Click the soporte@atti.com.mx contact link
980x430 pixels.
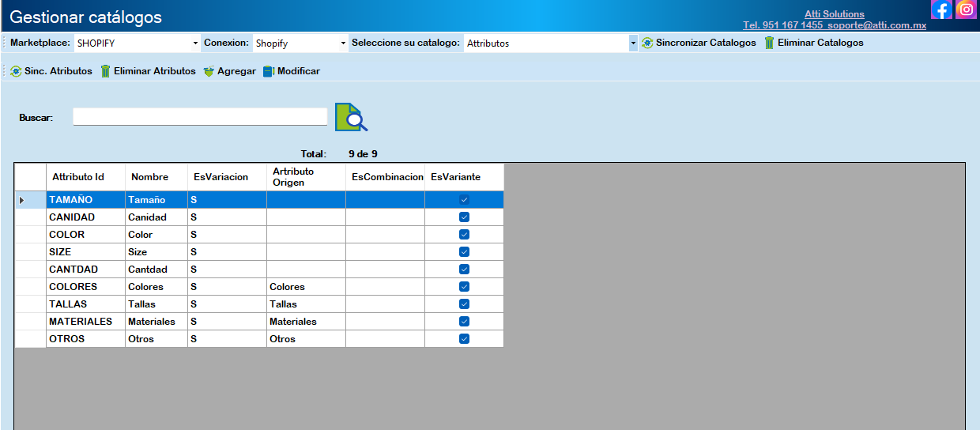(876, 25)
